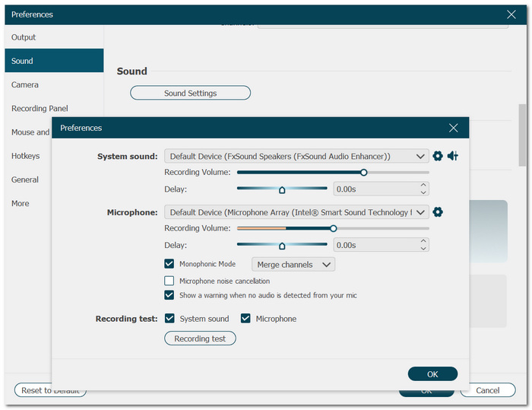This screenshot has height=410, width=532.
Task: Click the system sound Recording Volume slider handle
Action: 364,173
